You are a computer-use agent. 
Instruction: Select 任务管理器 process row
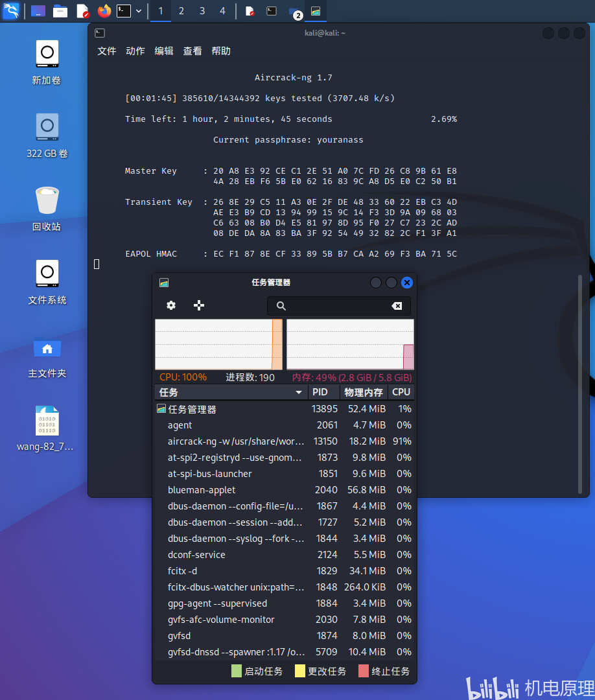285,409
